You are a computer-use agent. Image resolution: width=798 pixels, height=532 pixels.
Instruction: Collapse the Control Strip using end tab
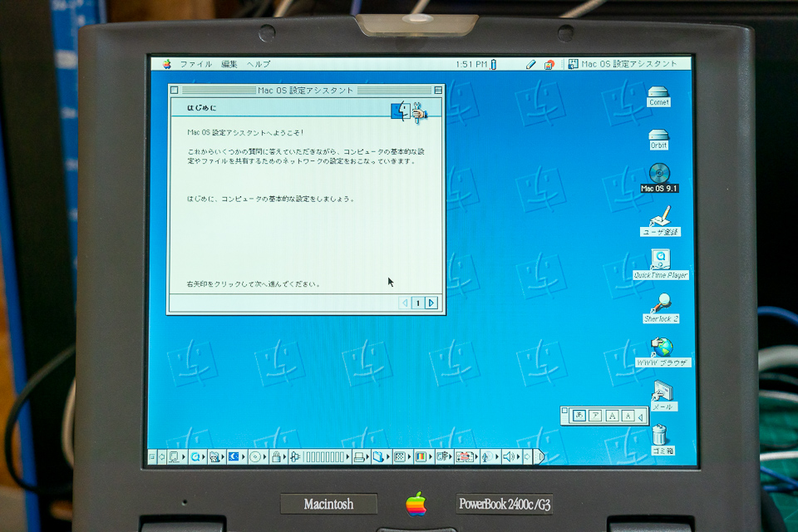539,456
